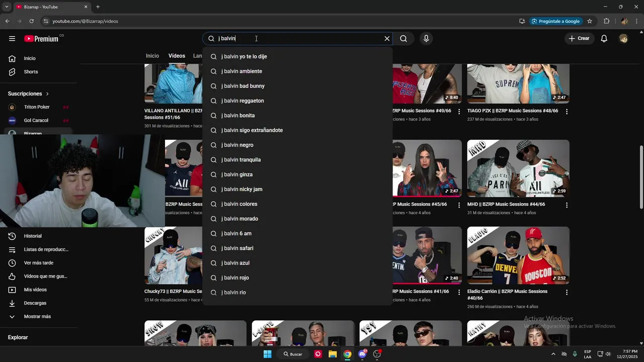
Task: Open more options for MHD video
Action: [567, 205]
